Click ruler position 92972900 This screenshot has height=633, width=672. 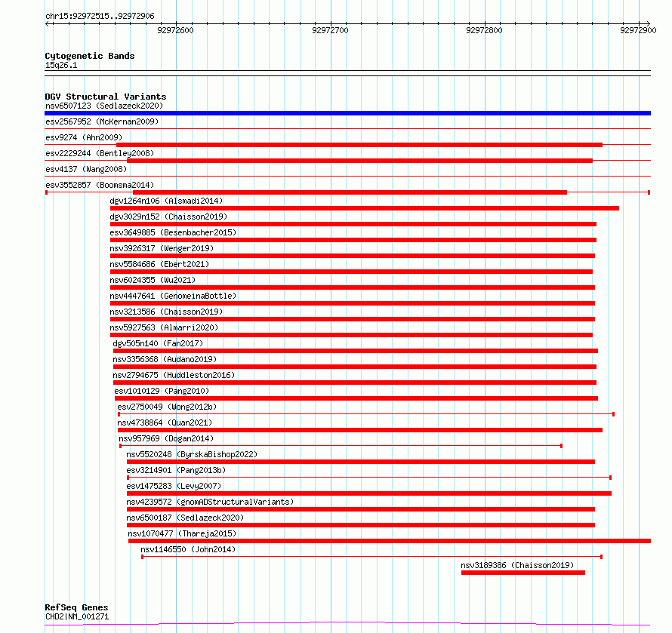(639, 30)
